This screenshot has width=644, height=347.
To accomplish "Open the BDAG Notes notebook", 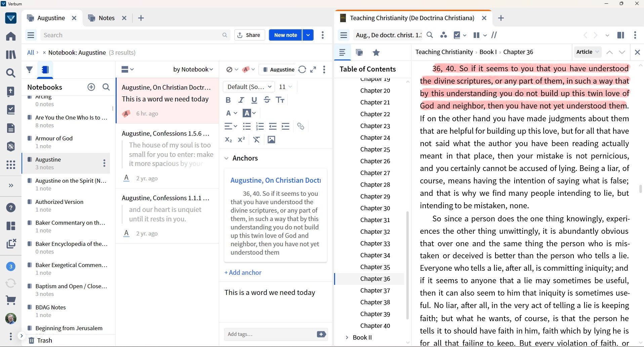I will (x=66, y=311).
